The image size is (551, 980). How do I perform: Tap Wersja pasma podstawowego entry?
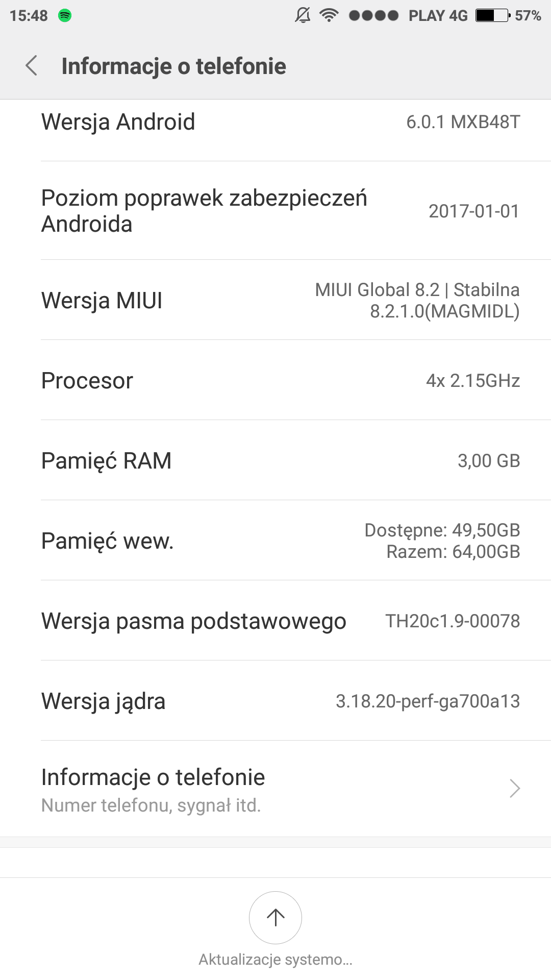tap(275, 621)
